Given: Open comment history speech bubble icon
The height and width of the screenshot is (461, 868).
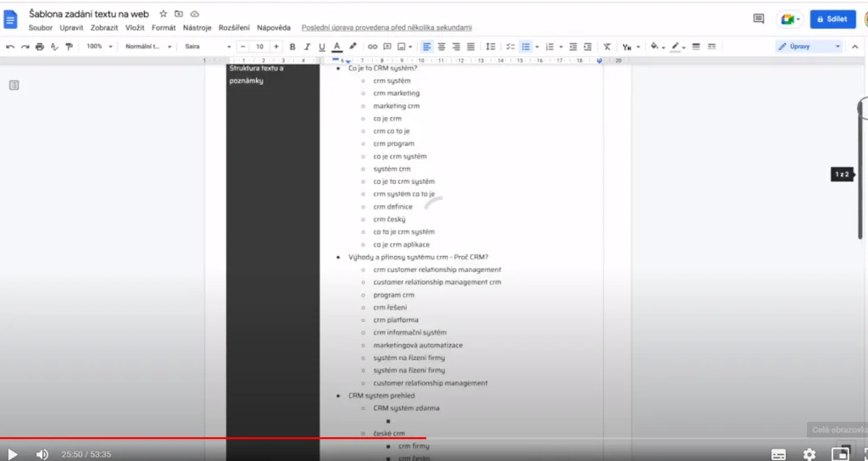Looking at the screenshot, I should point(758,19).
